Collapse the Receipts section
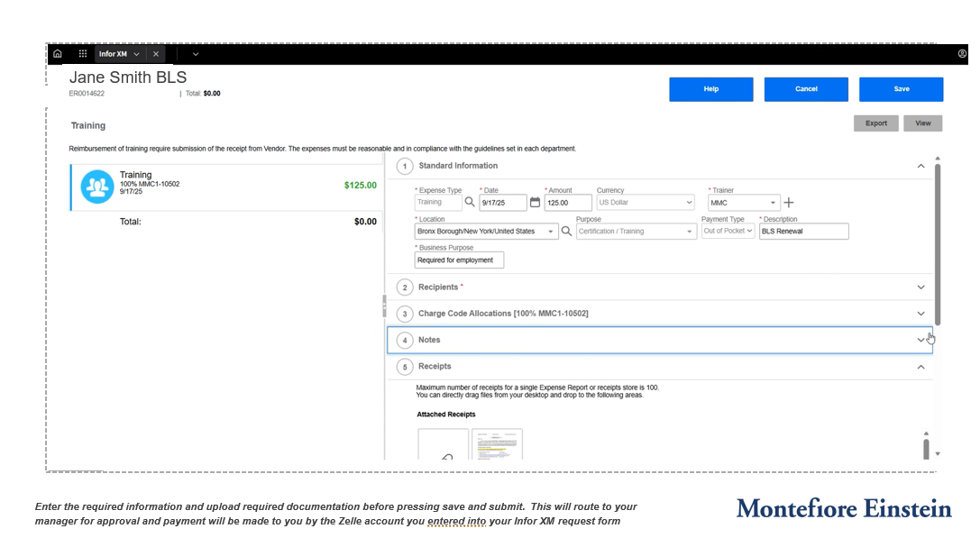This screenshot has height=547, width=980. click(920, 367)
